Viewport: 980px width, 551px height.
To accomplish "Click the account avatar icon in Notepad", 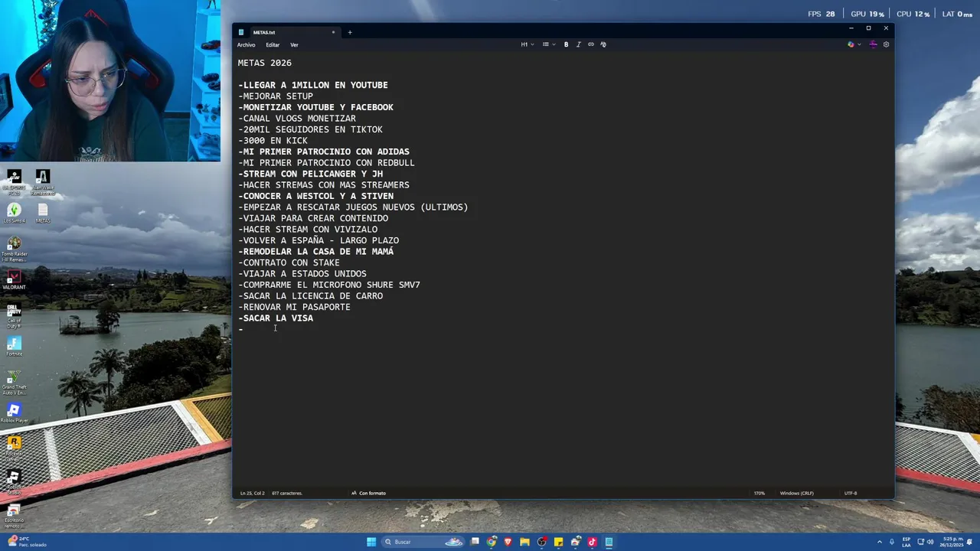I will tap(873, 44).
